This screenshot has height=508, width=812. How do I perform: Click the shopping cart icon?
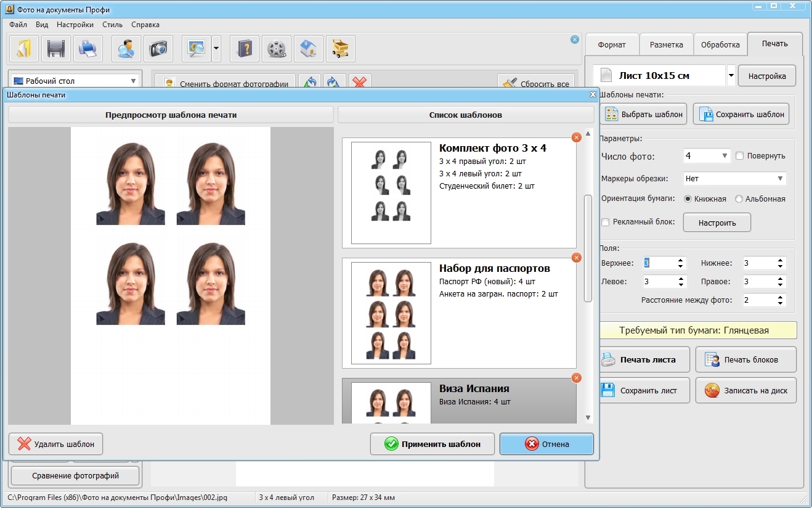coord(341,49)
